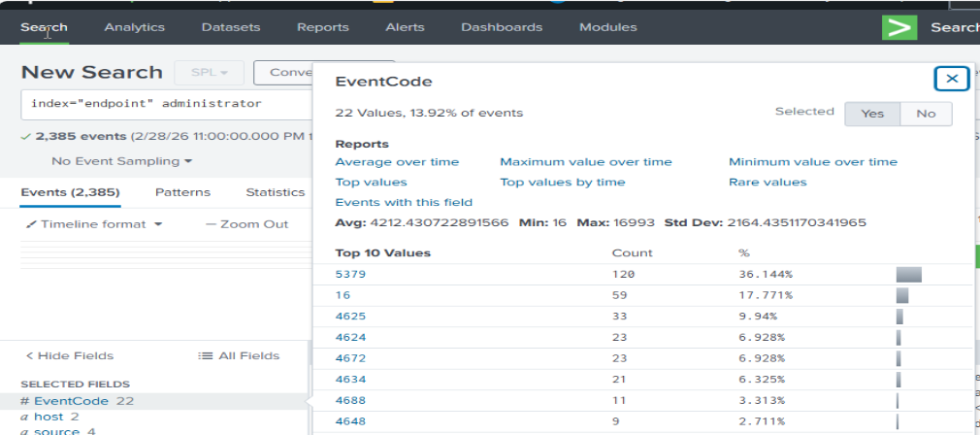Click the 2,385 events status text
This screenshot has width=980, height=435.
tap(82, 136)
